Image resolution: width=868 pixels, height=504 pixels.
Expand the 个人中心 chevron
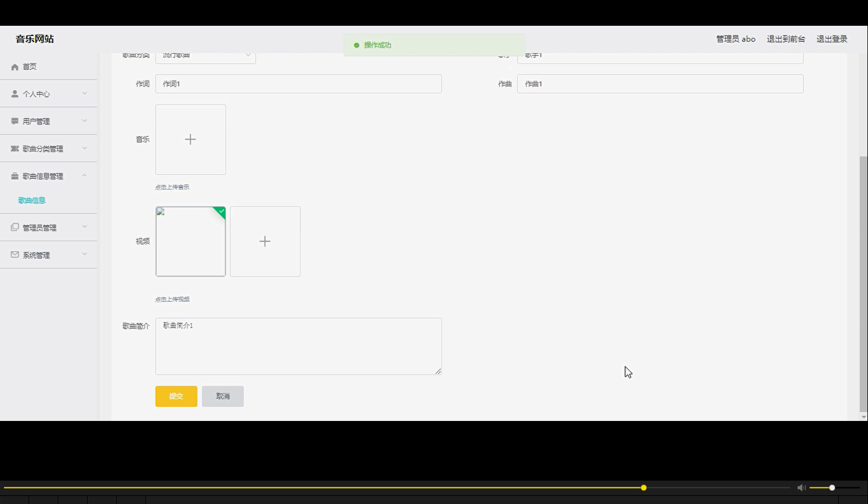click(x=85, y=93)
